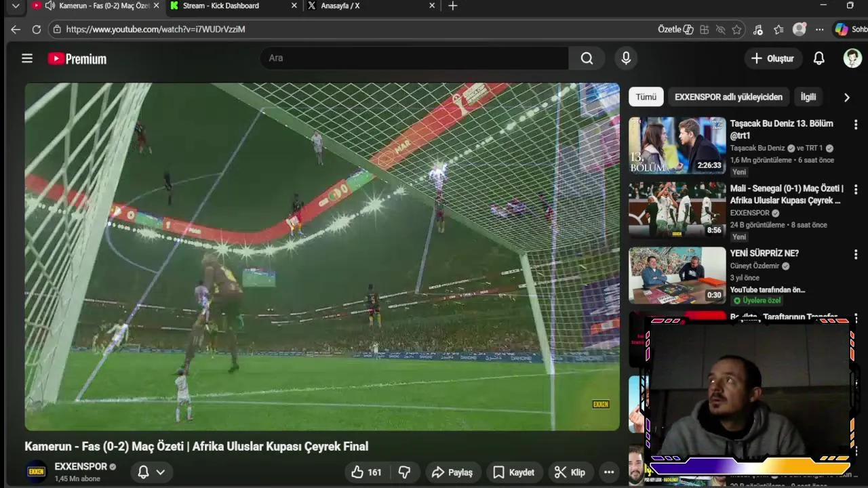The image size is (868, 488).
Task: Click the Klip clip button
Action: tap(570, 472)
